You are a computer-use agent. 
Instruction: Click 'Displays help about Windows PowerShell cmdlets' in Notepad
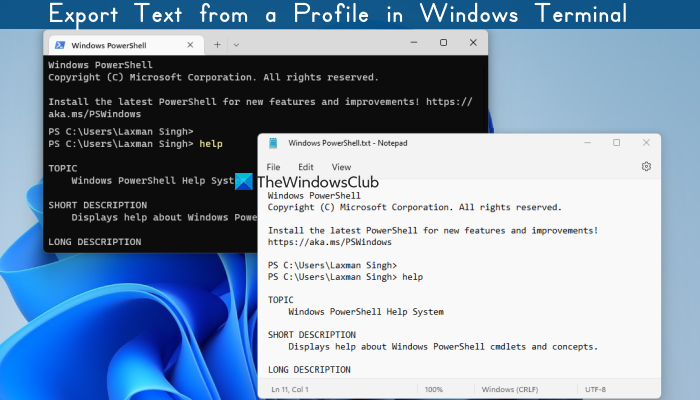click(443, 346)
